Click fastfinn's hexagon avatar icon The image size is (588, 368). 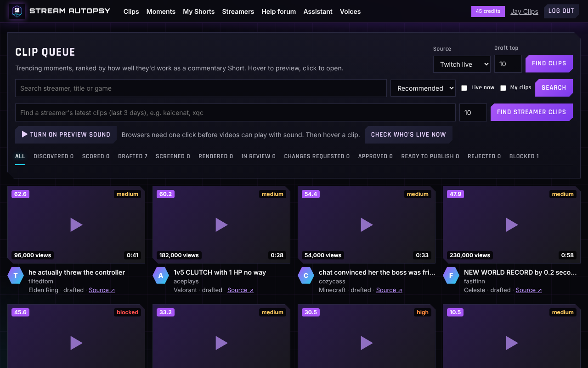point(451,276)
